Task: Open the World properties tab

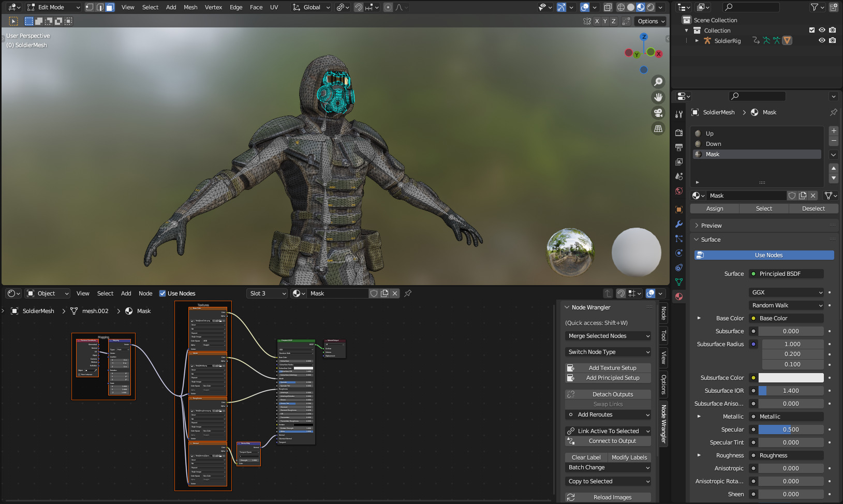Action: click(679, 191)
